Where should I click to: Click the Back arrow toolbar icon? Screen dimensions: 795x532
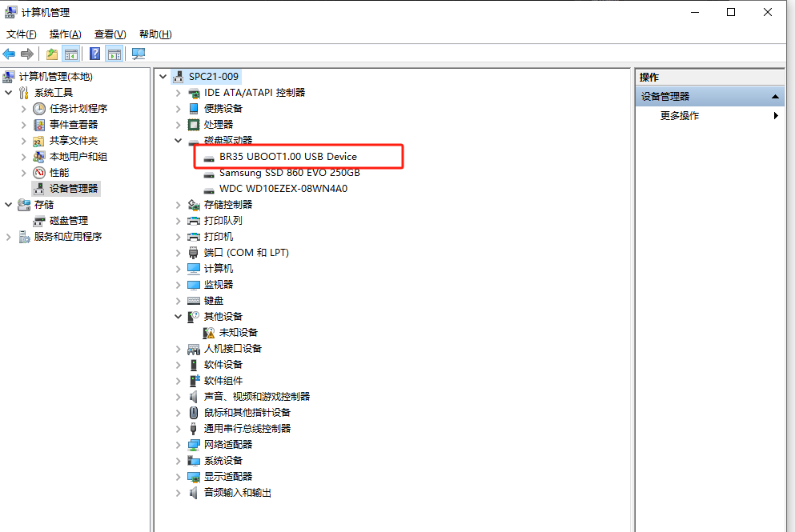9,54
